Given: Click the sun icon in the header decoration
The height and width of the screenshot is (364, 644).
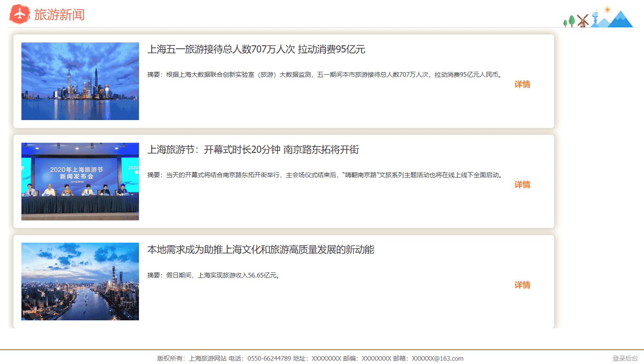Looking at the screenshot, I should click(x=607, y=10).
